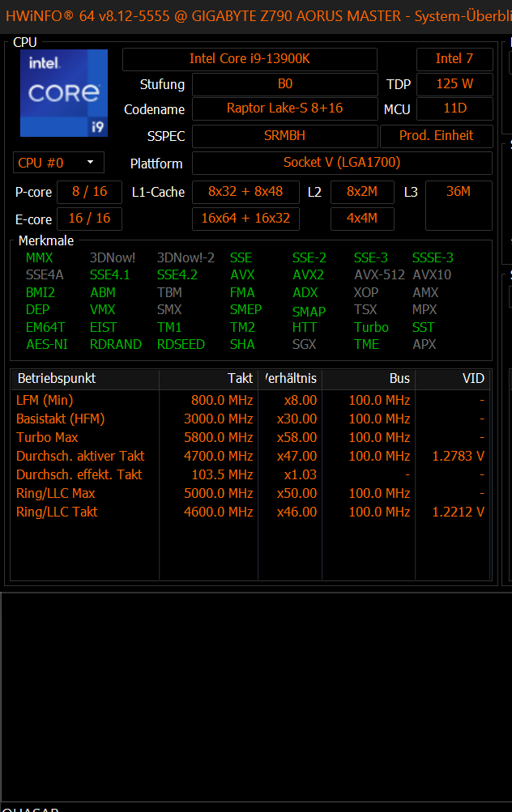Select the Socket V (LGA1700) platform field
This screenshot has width=512, height=812.
[x=342, y=163]
